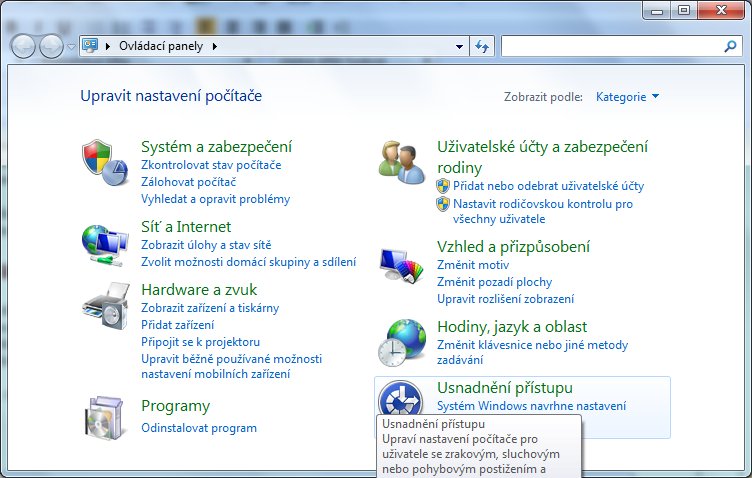This screenshot has height=478, width=752.
Task: Click the Síť a Internet globe icon
Action: [x=105, y=245]
